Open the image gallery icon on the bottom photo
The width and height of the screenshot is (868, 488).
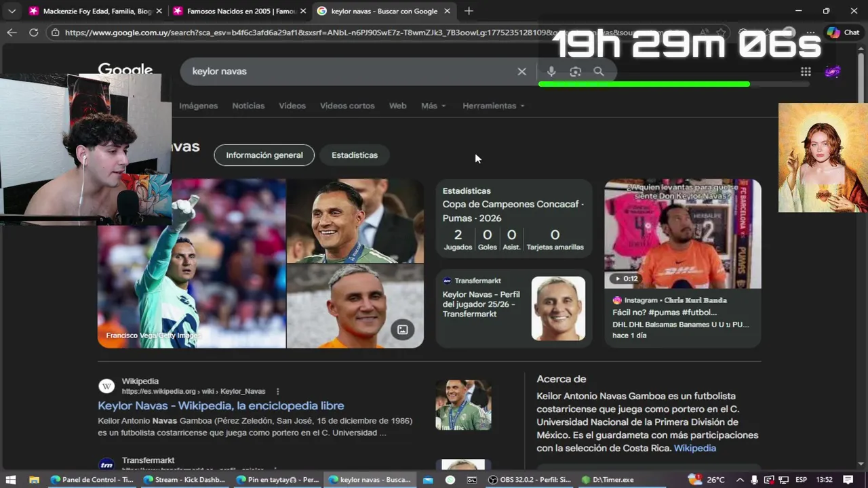click(402, 329)
